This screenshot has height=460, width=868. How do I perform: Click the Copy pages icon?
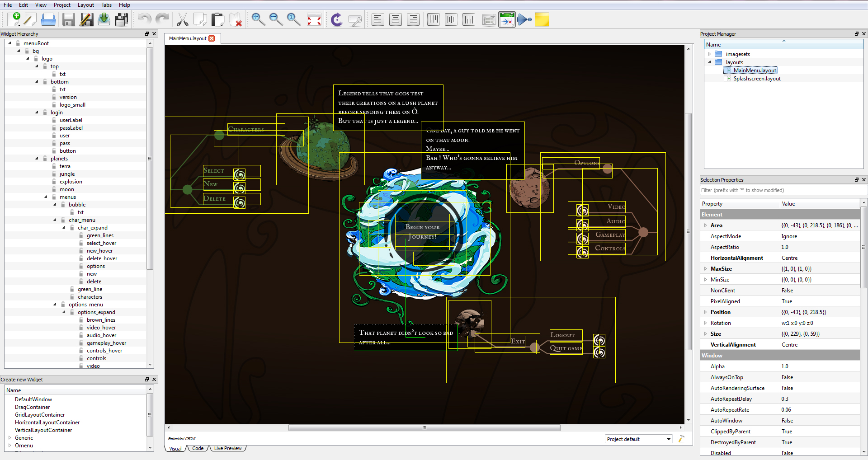pos(200,19)
